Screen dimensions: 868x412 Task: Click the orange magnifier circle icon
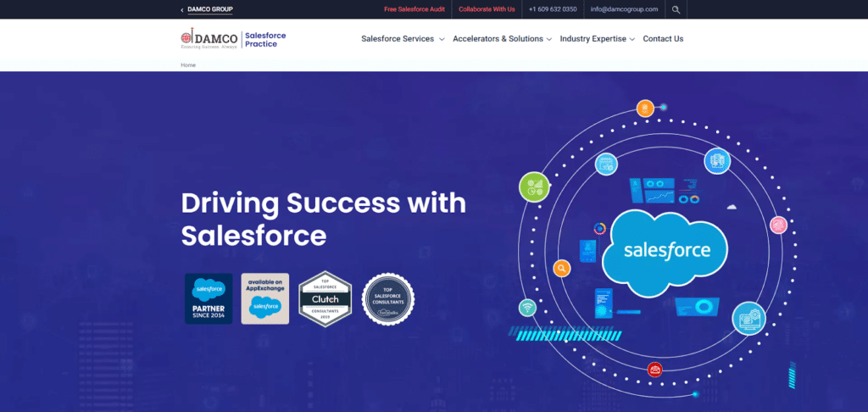pos(562,269)
